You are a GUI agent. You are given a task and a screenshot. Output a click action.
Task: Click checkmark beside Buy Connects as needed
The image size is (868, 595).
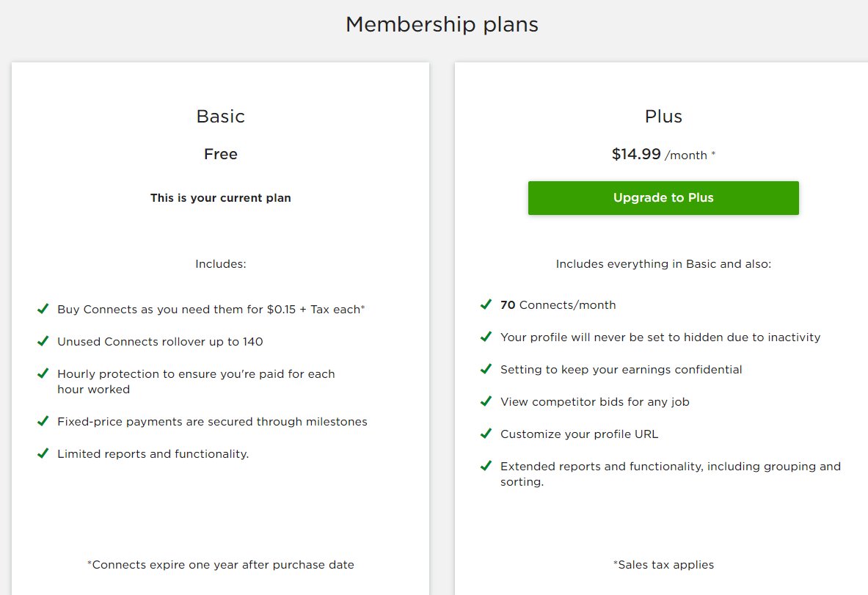(x=43, y=309)
